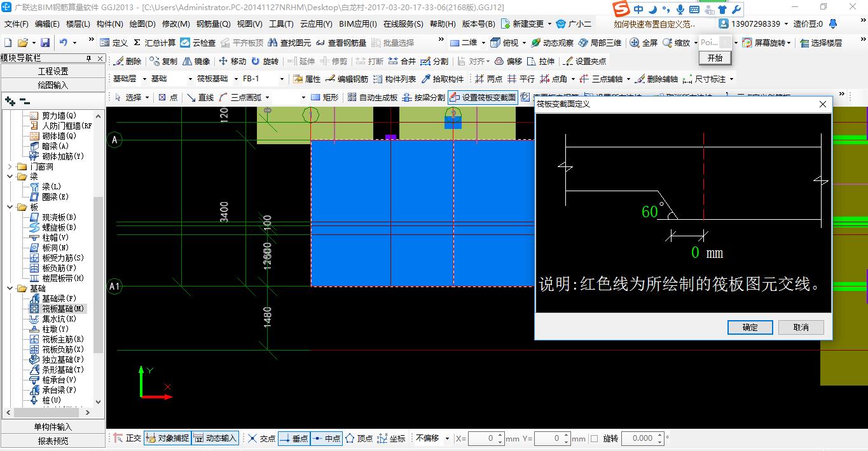
Task: Select the 矩形 rectangle drawing tool
Action: click(x=325, y=97)
